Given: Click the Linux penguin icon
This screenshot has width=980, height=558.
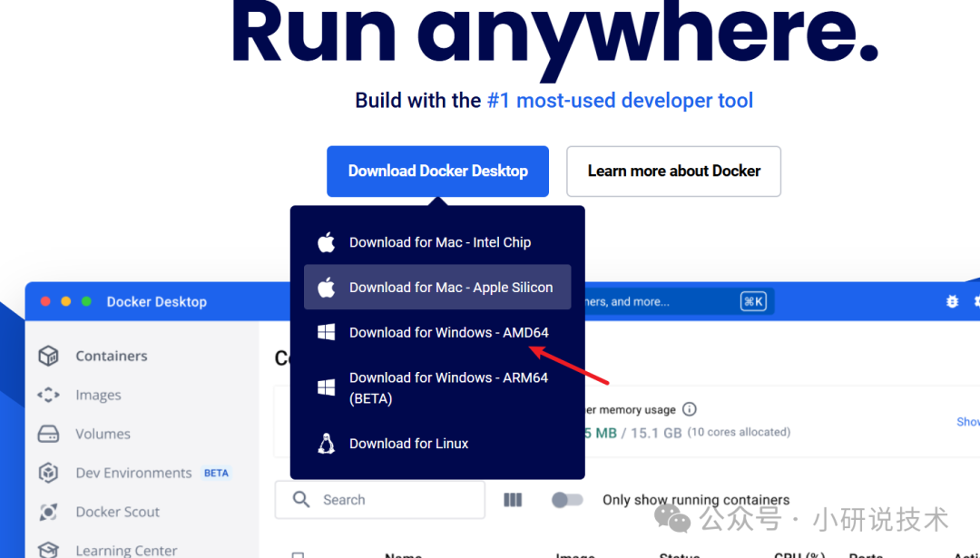Looking at the screenshot, I should [327, 443].
